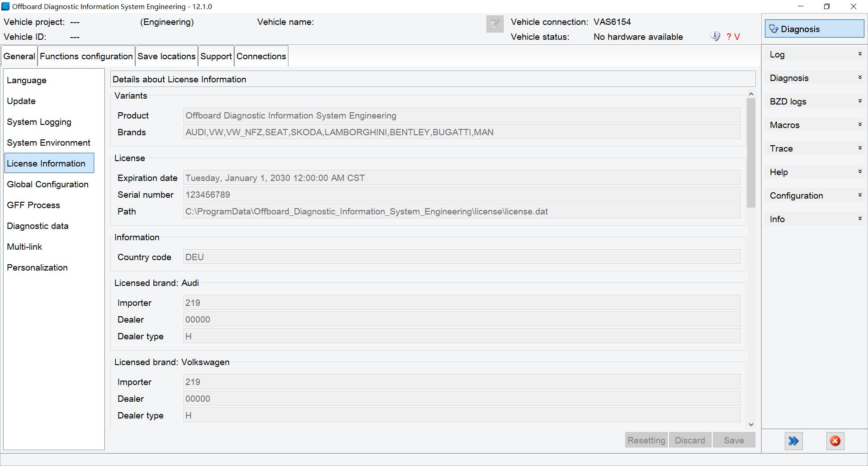Open the Configuration section
868x466 pixels.
point(814,195)
